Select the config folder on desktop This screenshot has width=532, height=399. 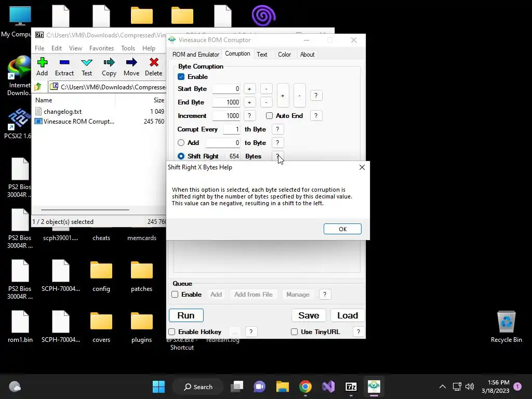click(101, 276)
